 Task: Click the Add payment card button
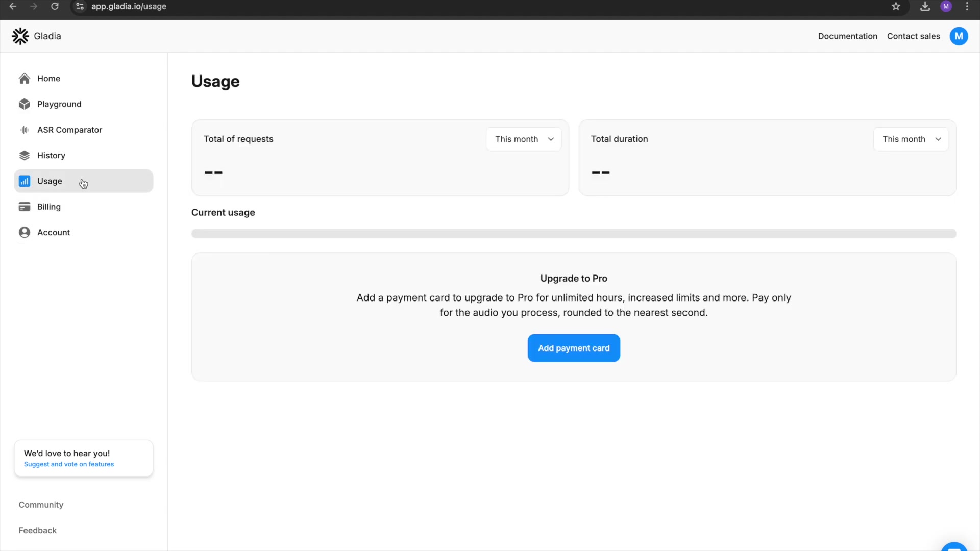(x=573, y=348)
